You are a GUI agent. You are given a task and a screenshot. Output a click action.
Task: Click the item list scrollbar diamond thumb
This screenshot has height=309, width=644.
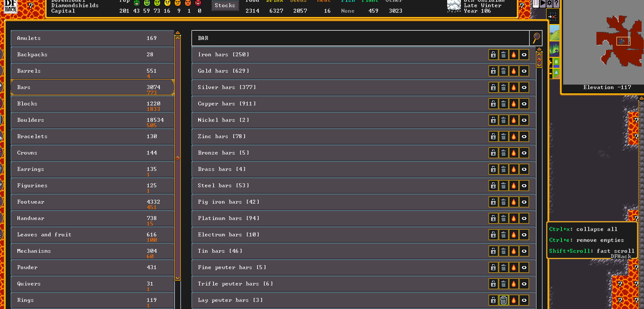(539, 60)
